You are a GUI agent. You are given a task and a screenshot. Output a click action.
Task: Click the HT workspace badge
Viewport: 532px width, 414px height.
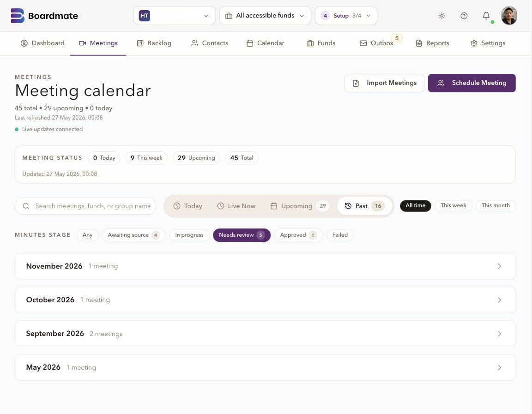click(144, 16)
